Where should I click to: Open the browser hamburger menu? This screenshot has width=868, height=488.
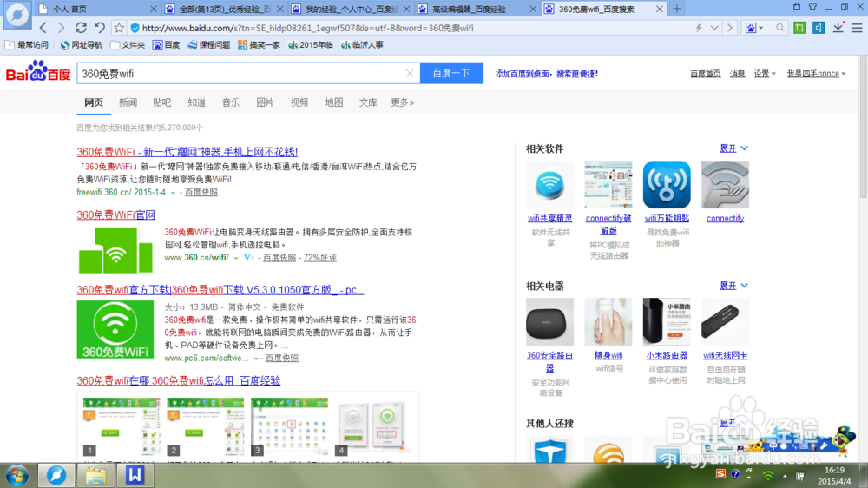click(x=857, y=28)
